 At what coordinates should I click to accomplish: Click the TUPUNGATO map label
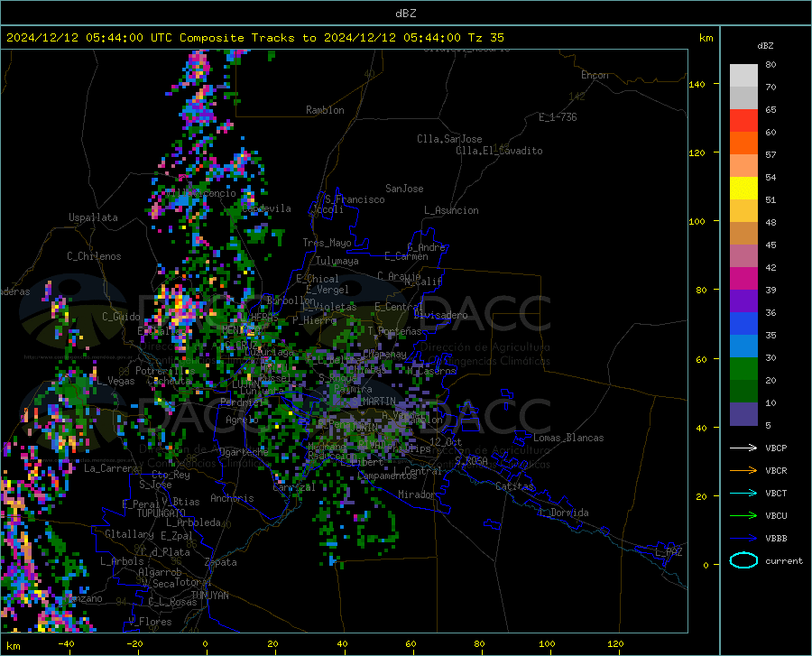coord(161,513)
